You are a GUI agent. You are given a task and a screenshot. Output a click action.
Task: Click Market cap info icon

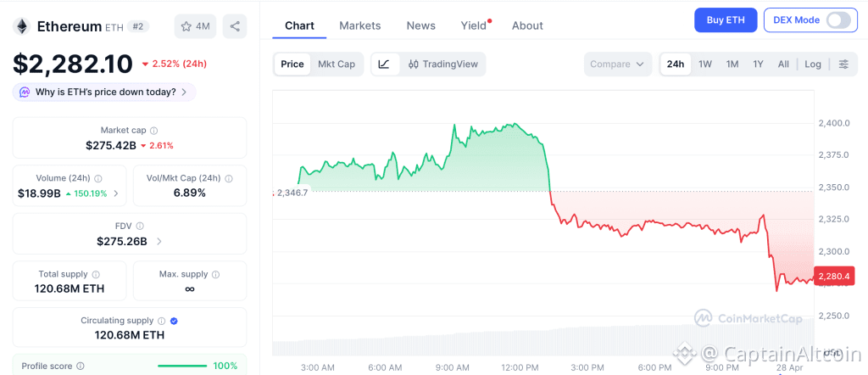click(x=153, y=131)
